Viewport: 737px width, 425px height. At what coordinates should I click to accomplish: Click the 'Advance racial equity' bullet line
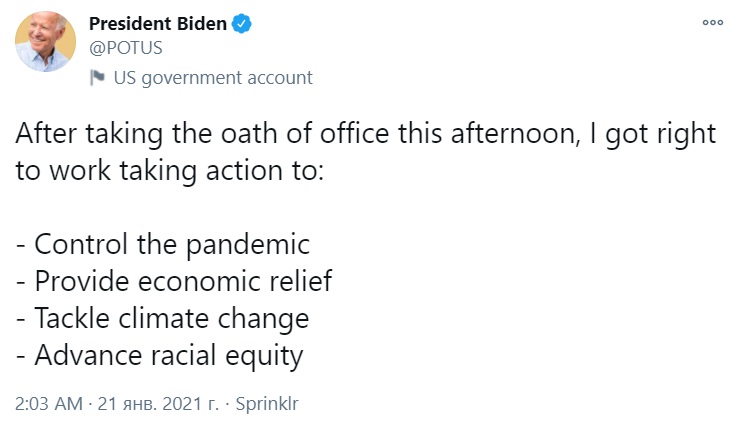(159, 355)
